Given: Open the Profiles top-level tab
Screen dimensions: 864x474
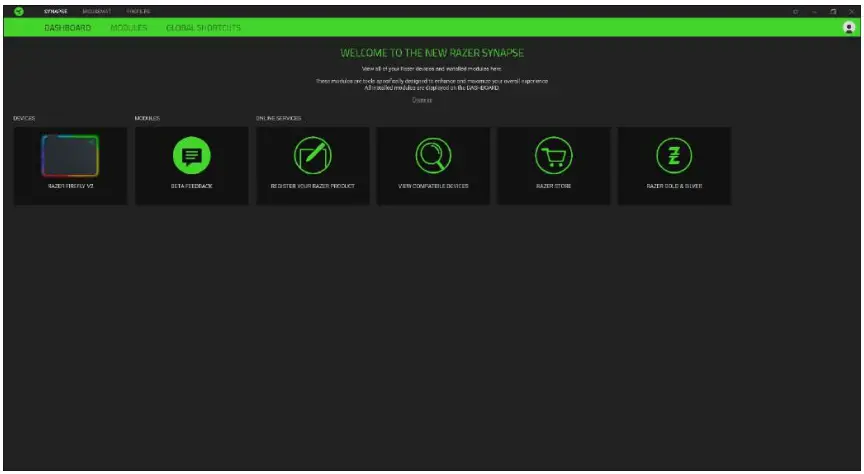Looking at the screenshot, I should point(138,11).
